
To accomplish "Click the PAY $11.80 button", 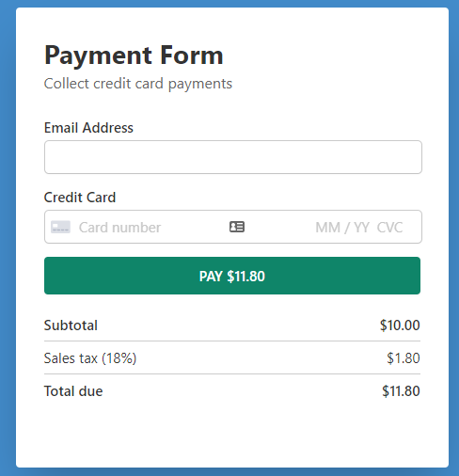I will point(232,276).
